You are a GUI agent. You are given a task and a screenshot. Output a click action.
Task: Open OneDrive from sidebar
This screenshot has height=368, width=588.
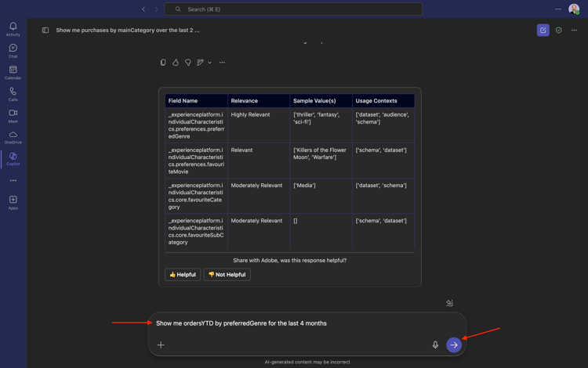click(x=13, y=137)
